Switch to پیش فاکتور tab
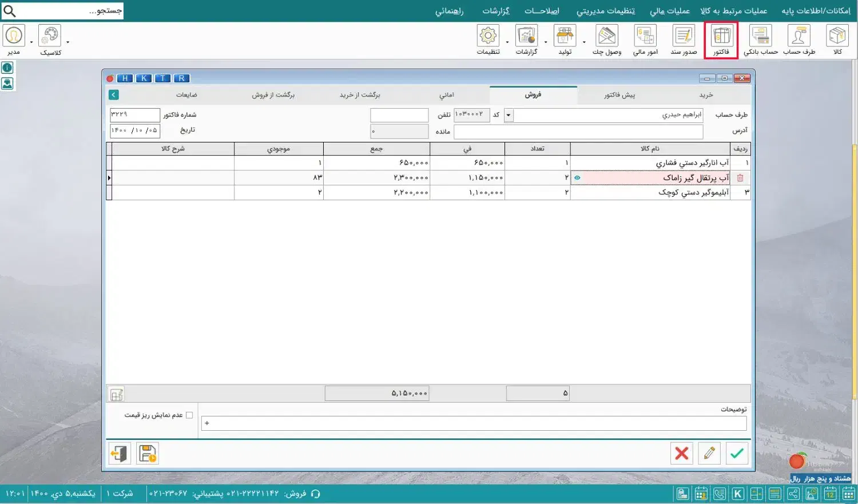Viewport: 858px width, 504px height. [619, 95]
